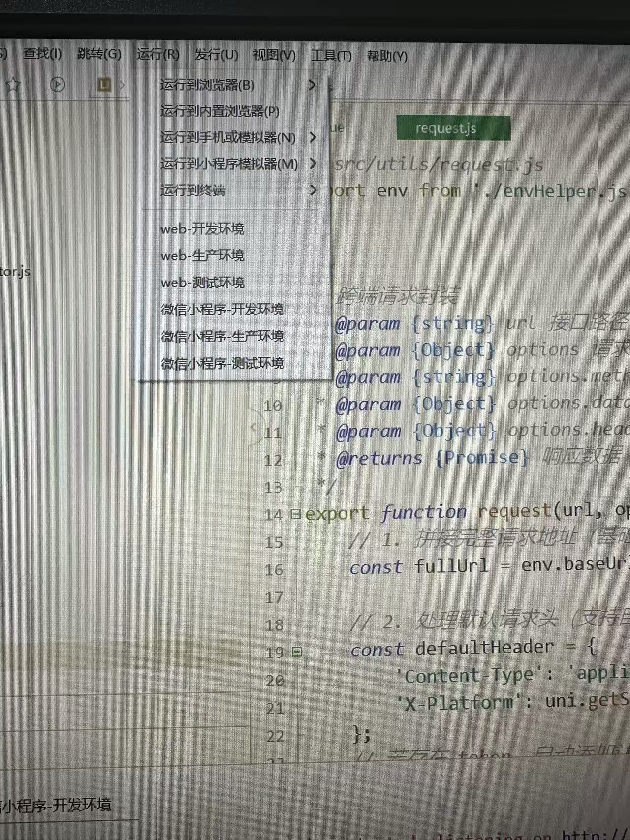This screenshot has height=840, width=630.
Task: Click the circular run play icon
Action: (x=58, y=85)
